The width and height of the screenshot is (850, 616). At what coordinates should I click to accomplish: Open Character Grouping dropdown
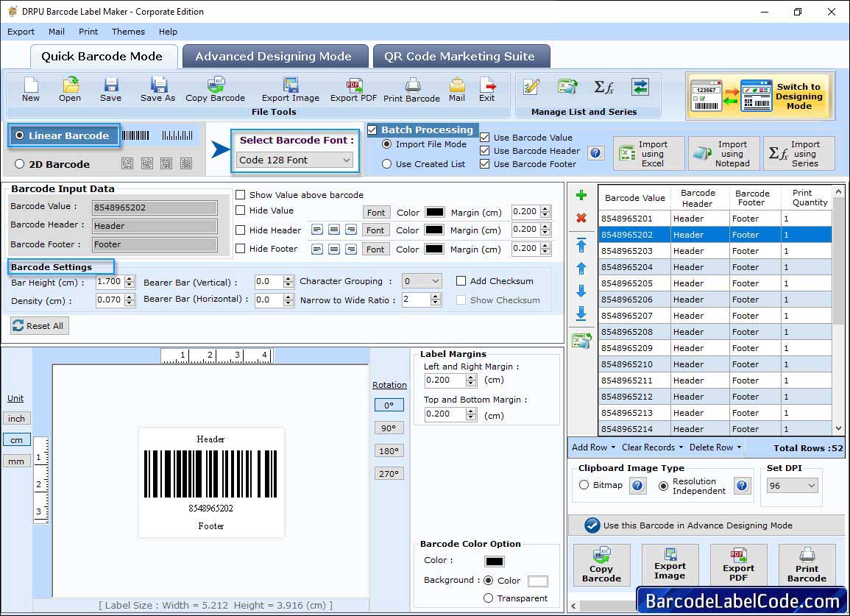pyautogui.click(x=422, y=281)
